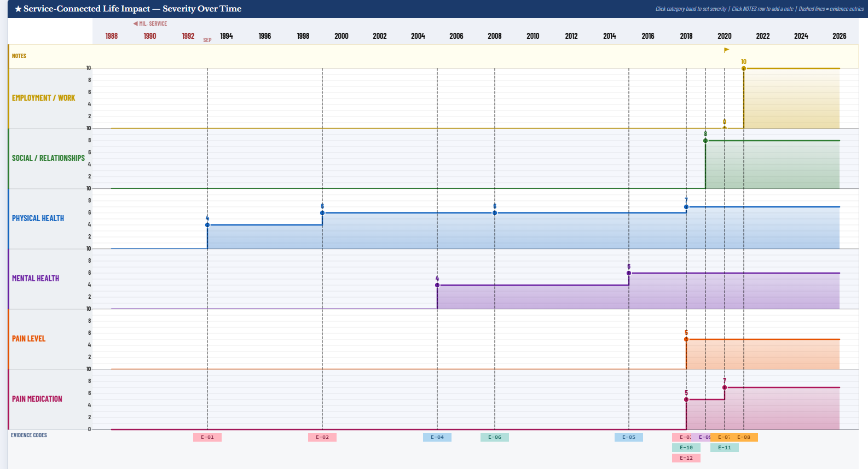Image resolution: width=868 pixels, height=469 pixels.
Task: Open evidence code E-04 tag
Action: pos(437,437)
